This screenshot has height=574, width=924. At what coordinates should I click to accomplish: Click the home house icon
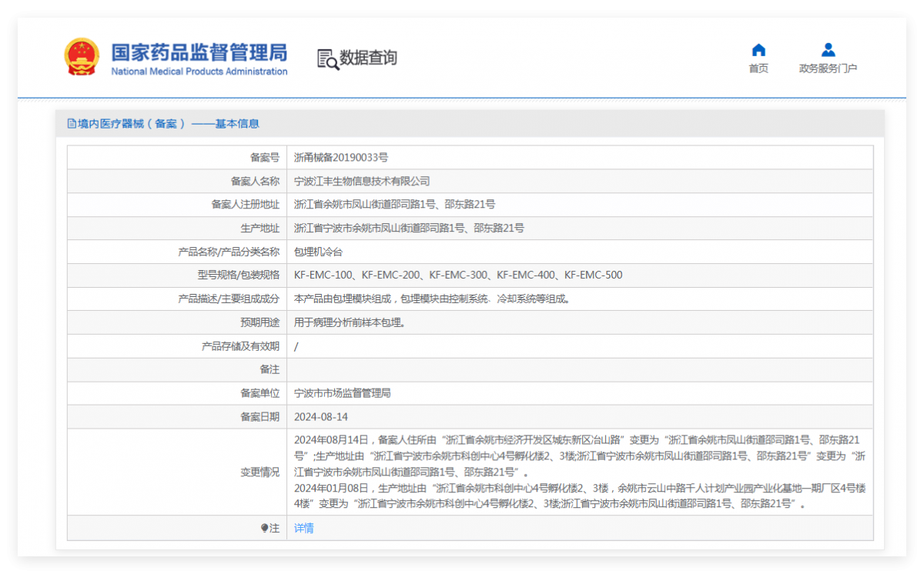[x=758, y=50]
